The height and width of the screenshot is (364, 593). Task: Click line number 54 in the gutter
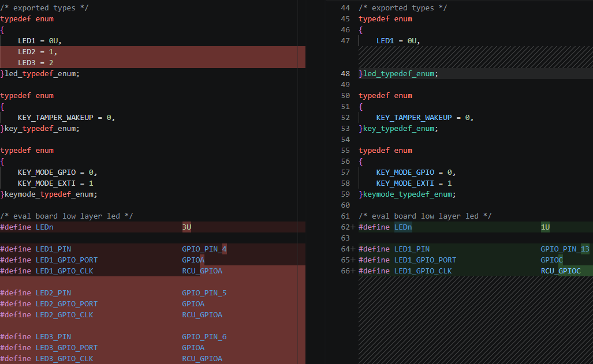point(345,140)
